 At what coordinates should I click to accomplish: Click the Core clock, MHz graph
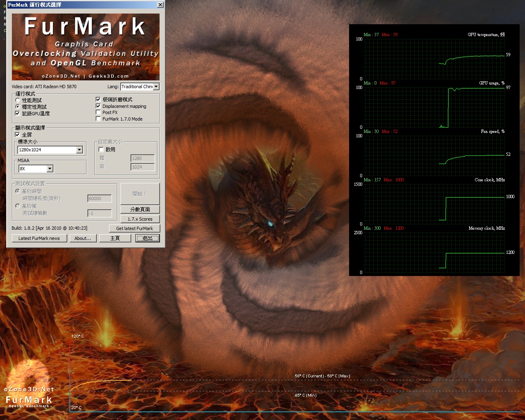[434, 204]
